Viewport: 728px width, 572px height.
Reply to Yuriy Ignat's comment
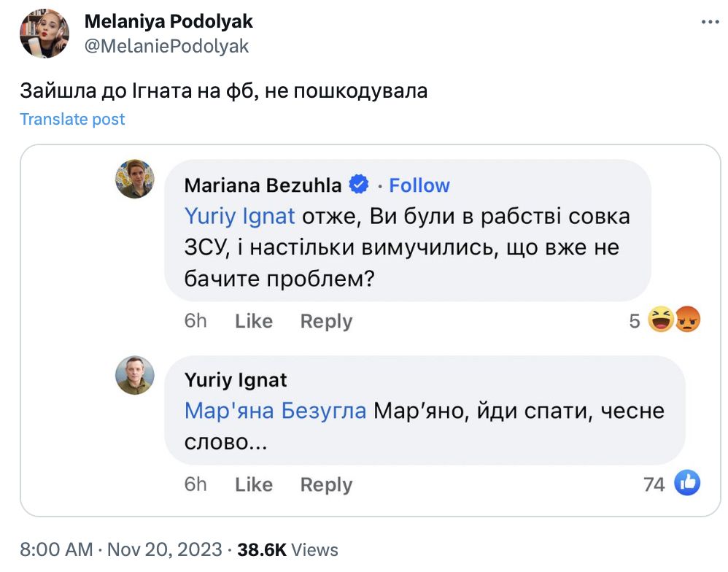(x=326, y=484)
